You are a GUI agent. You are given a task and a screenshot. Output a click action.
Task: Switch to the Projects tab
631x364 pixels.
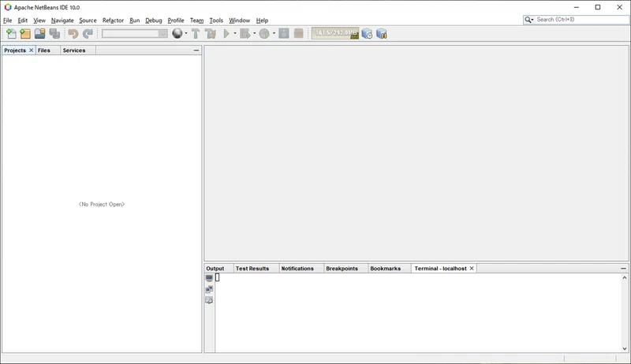point(15,50)
